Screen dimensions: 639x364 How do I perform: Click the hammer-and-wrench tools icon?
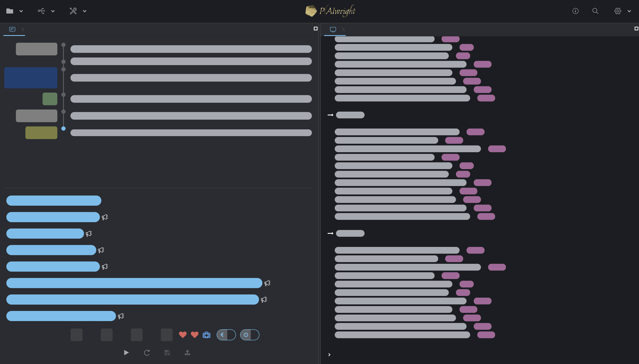tap(73, 11)
